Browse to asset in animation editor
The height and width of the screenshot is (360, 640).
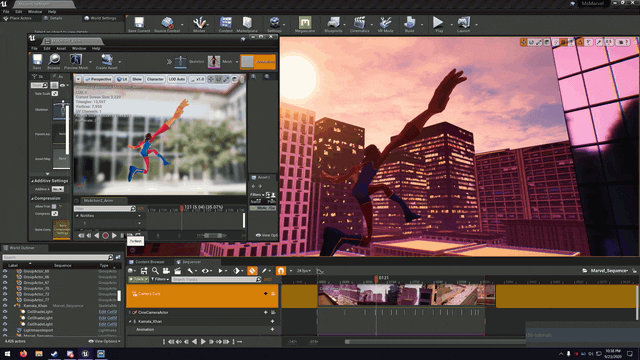coord(54,62)
